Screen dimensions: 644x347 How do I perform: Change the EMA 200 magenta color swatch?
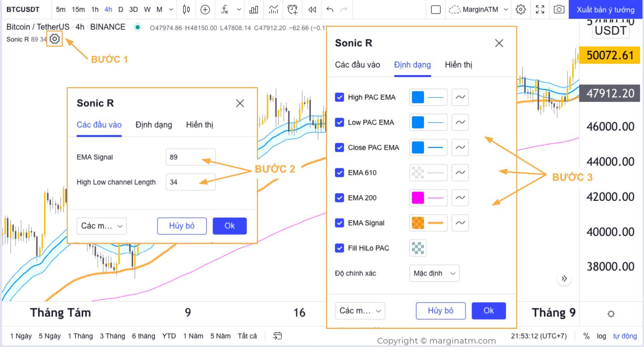tap(418, 198)
